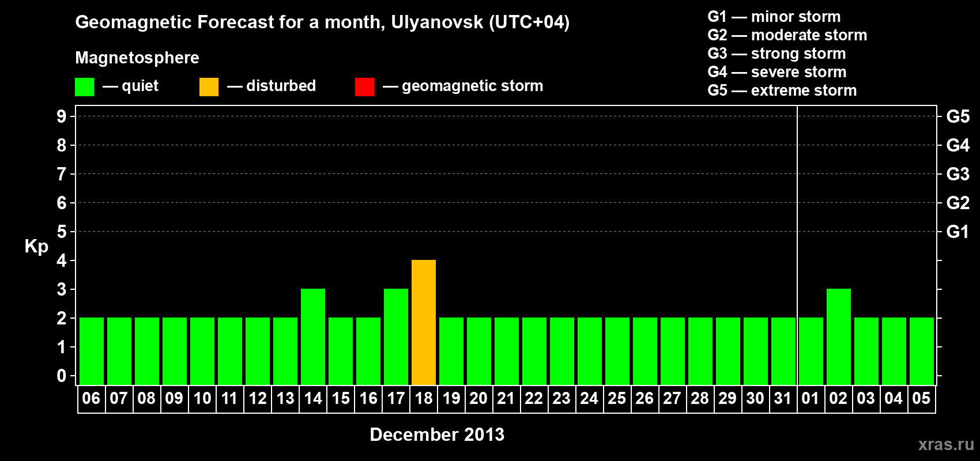
Task: Select the green bar for December 17
Action: pyautogui.click(x=396, y=337)
